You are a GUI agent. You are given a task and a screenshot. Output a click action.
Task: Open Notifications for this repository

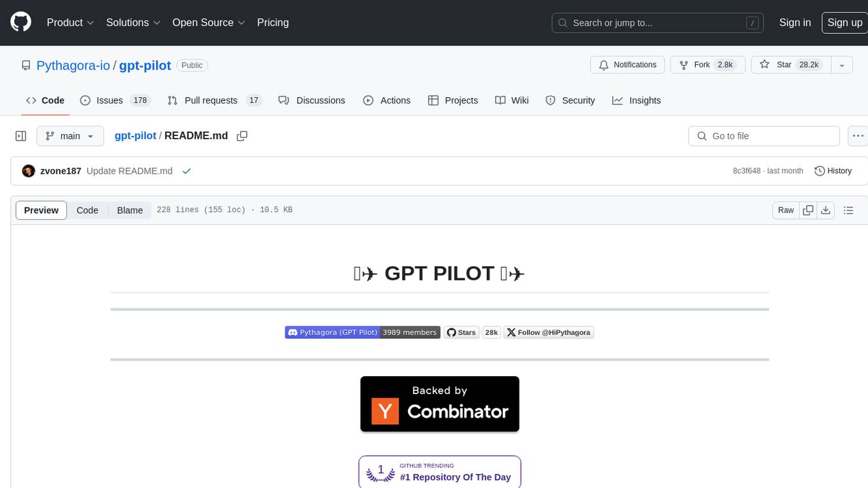coord(628,65)
